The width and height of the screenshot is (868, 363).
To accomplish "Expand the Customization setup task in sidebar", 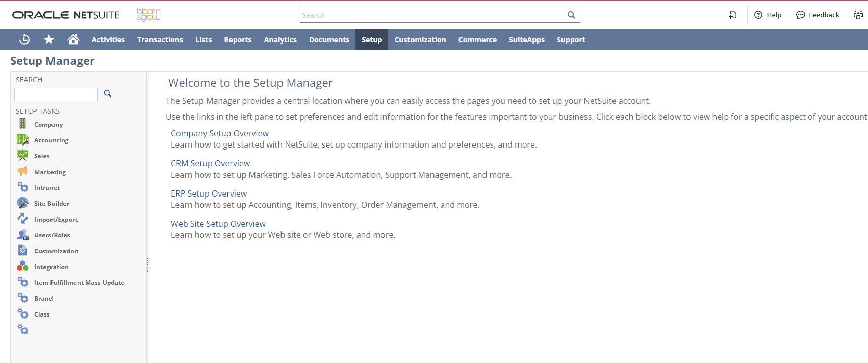I will tap(56, 251).
